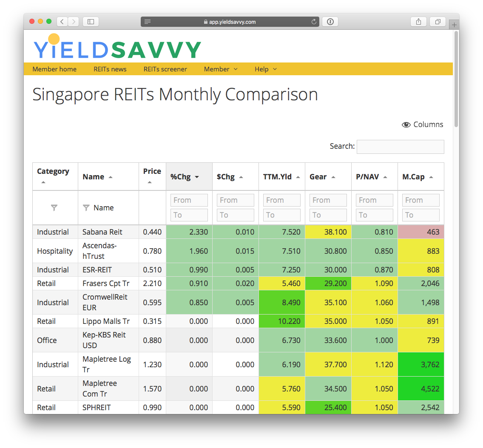Open the REITs news menu item

pyautogui.click(x=110, y=69)
